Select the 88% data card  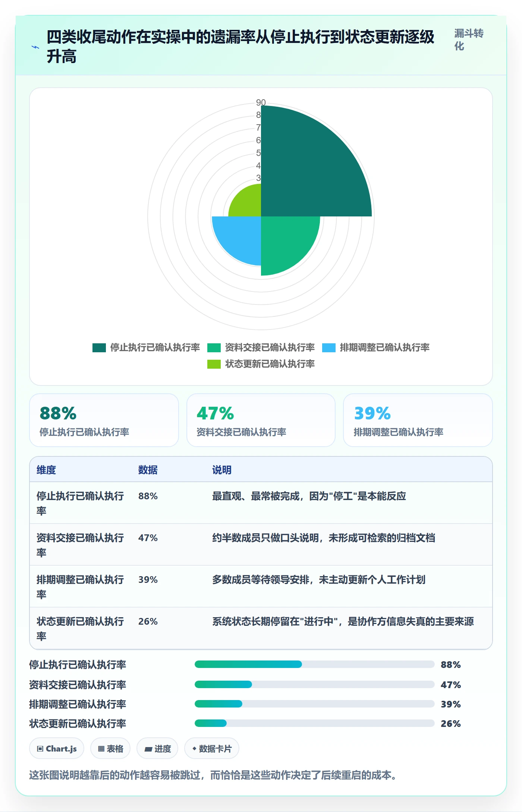[104, 420]
